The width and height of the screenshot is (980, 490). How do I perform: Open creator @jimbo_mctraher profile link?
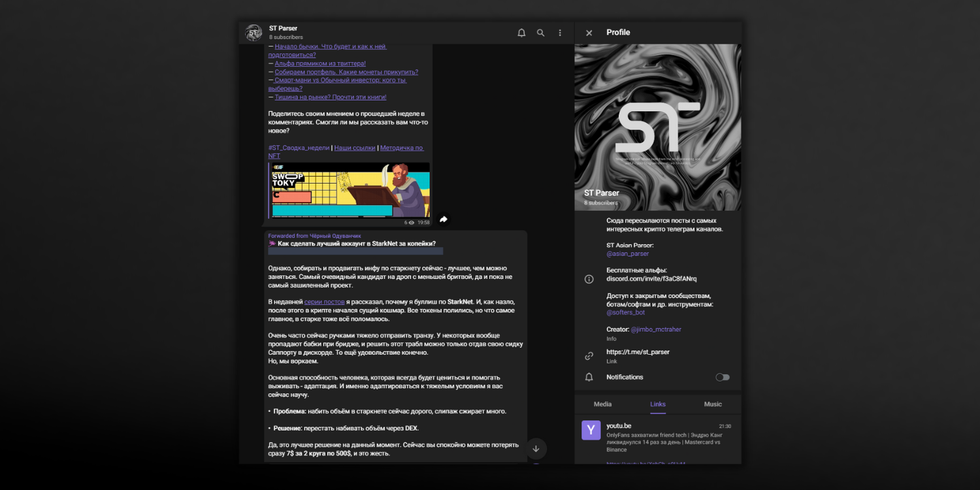[656, 329]
